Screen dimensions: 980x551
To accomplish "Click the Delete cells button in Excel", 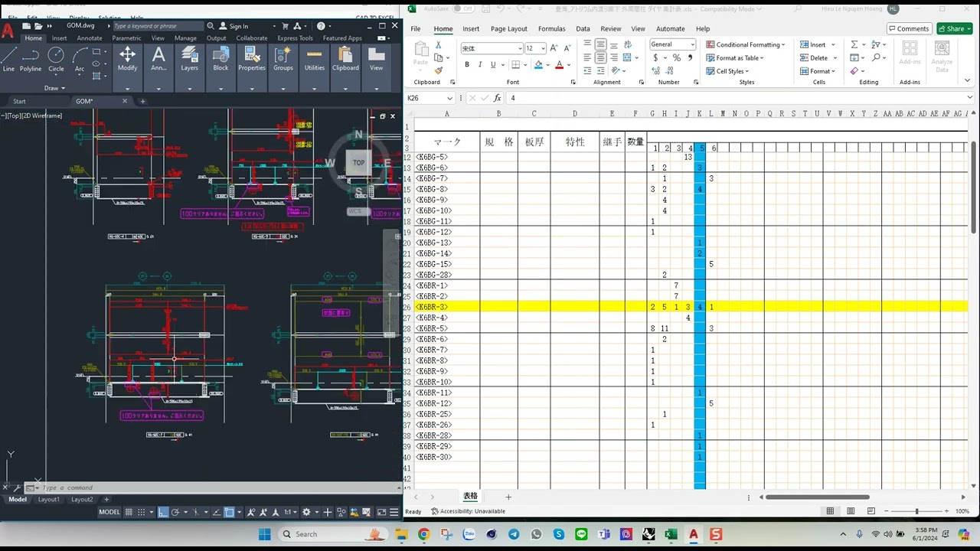I will coord(817,57).
